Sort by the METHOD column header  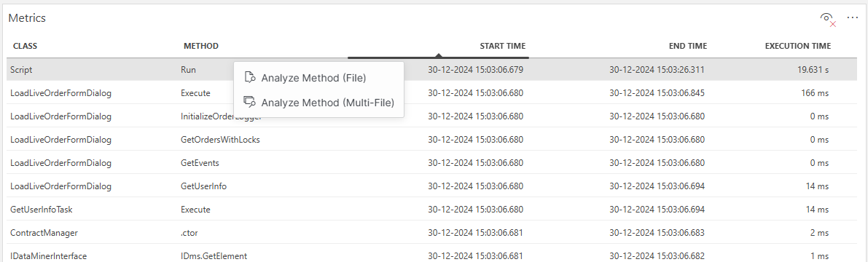tap(201, 46)
